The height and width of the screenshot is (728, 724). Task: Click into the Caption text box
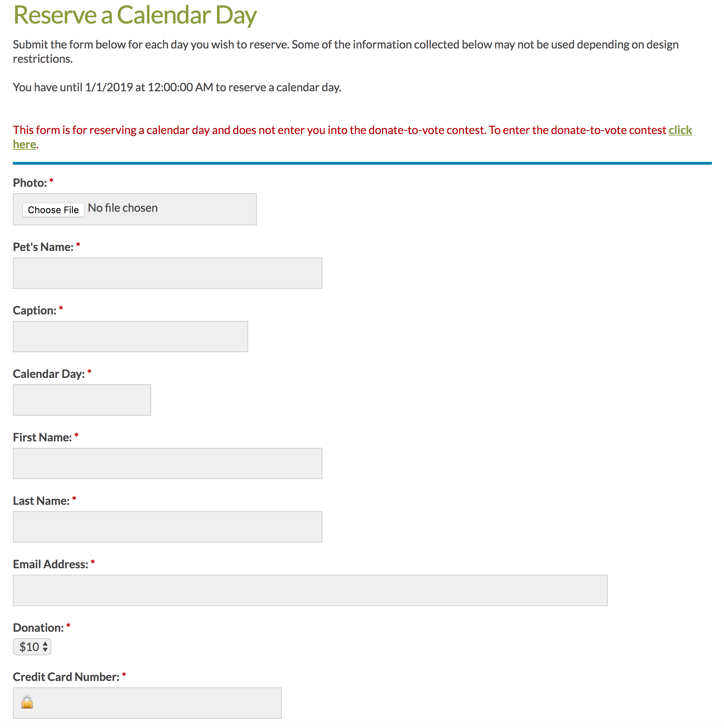pos(131,337)
